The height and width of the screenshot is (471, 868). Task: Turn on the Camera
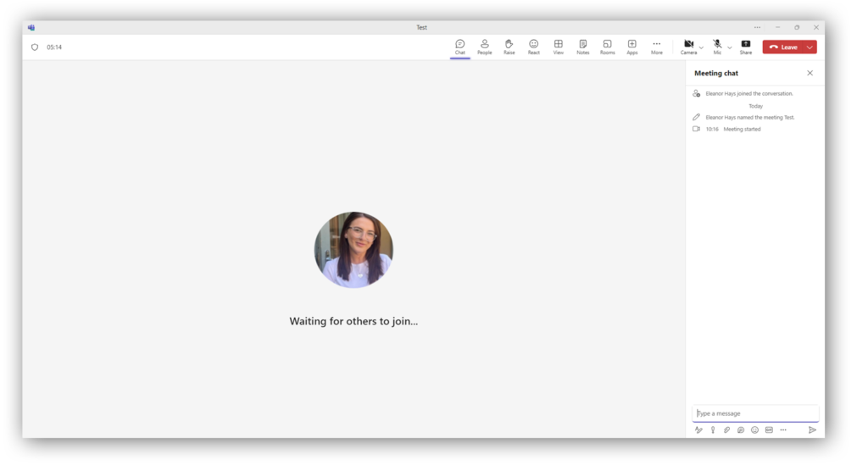point(688,47)
